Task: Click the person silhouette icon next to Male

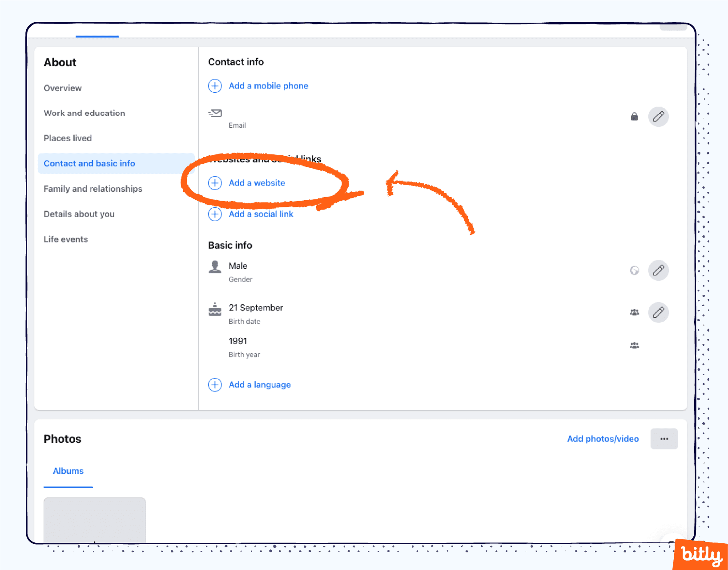Action: 215,267
